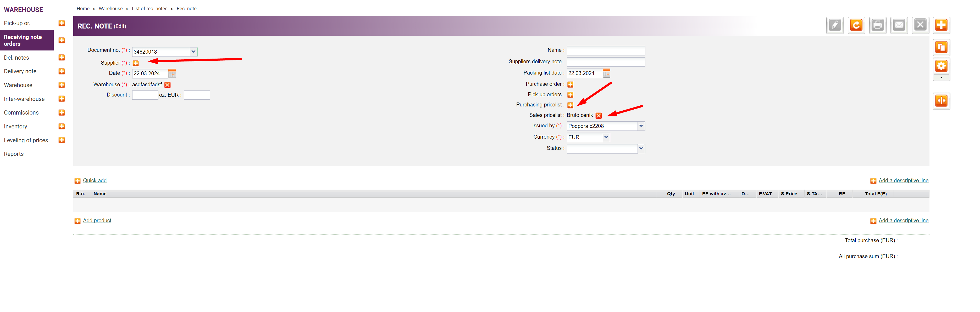Image resolution: width=980 pixels, height=312 pixels.
Task: Click the pencil edit toolbar icon
Action: pos(835,25)
